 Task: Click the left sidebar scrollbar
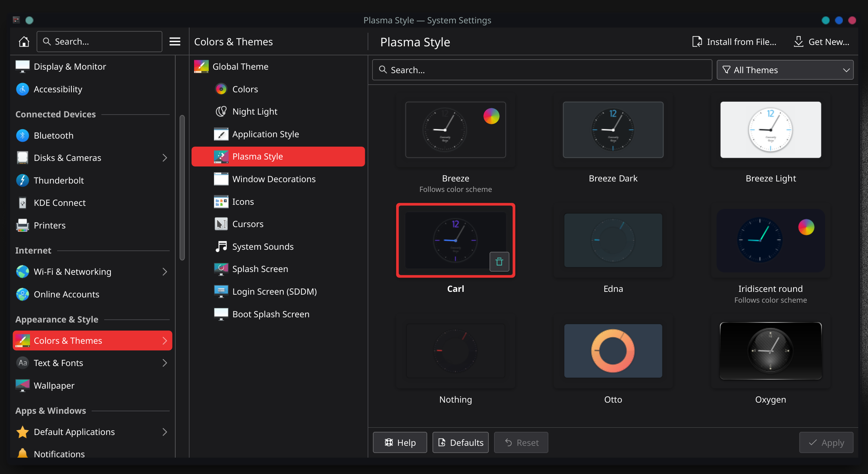(182, 187)
